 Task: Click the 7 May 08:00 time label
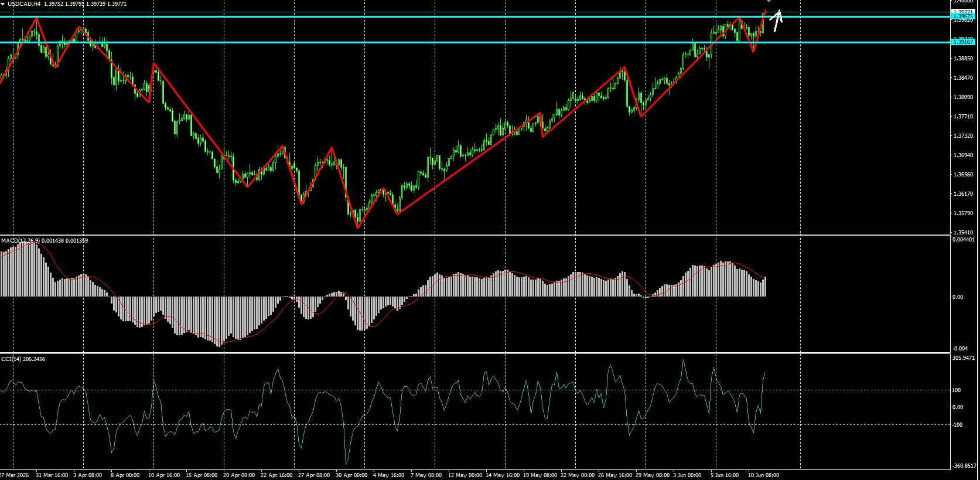pos(426,475)
